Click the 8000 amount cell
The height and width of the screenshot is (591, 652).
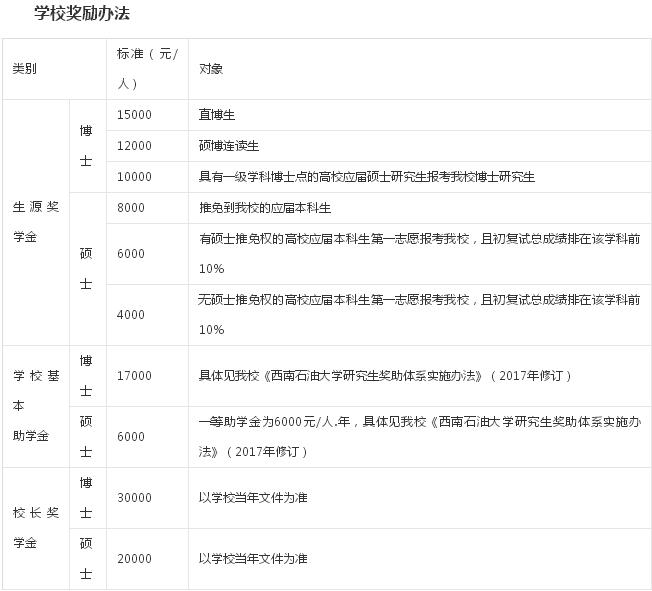(x=131, y=208)
